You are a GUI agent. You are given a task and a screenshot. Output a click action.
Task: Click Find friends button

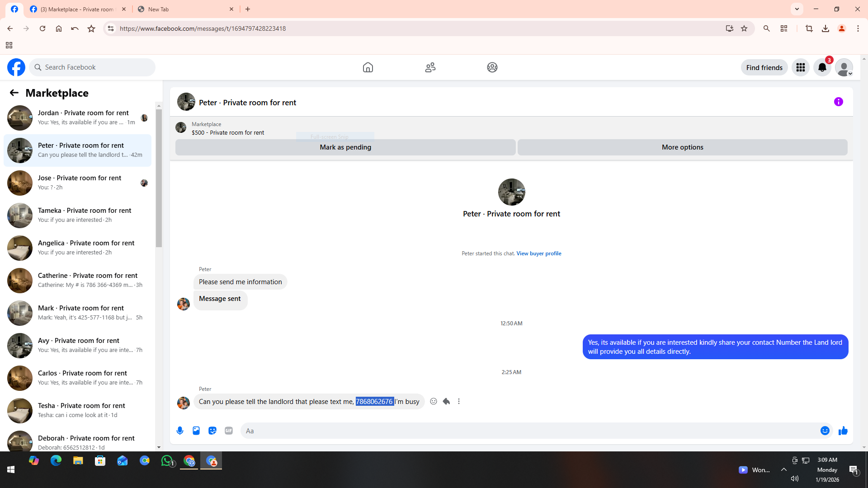click(764, 67)
